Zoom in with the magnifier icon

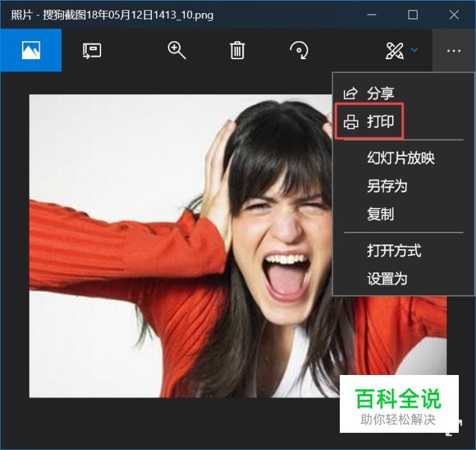tap(177, 50)
